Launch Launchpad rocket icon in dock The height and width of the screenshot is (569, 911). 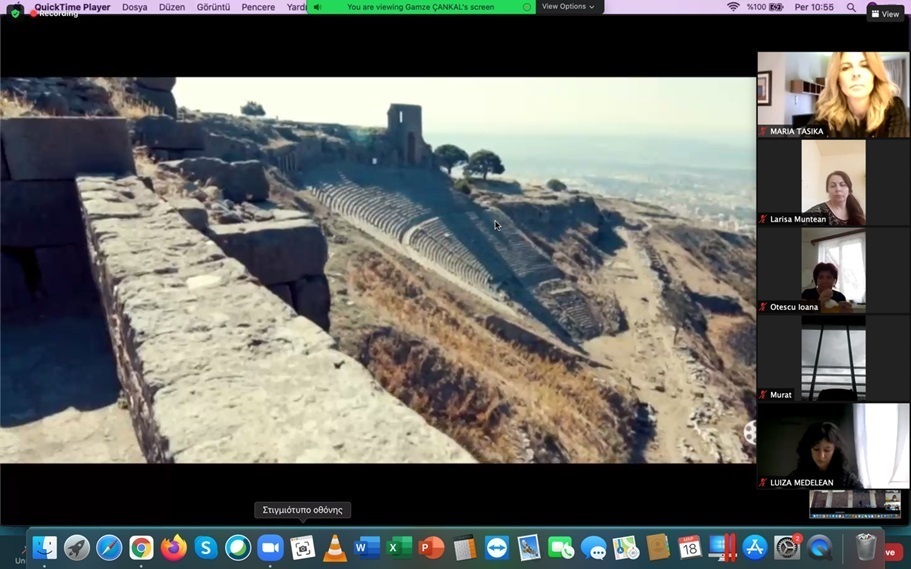(x=77, y=547)
